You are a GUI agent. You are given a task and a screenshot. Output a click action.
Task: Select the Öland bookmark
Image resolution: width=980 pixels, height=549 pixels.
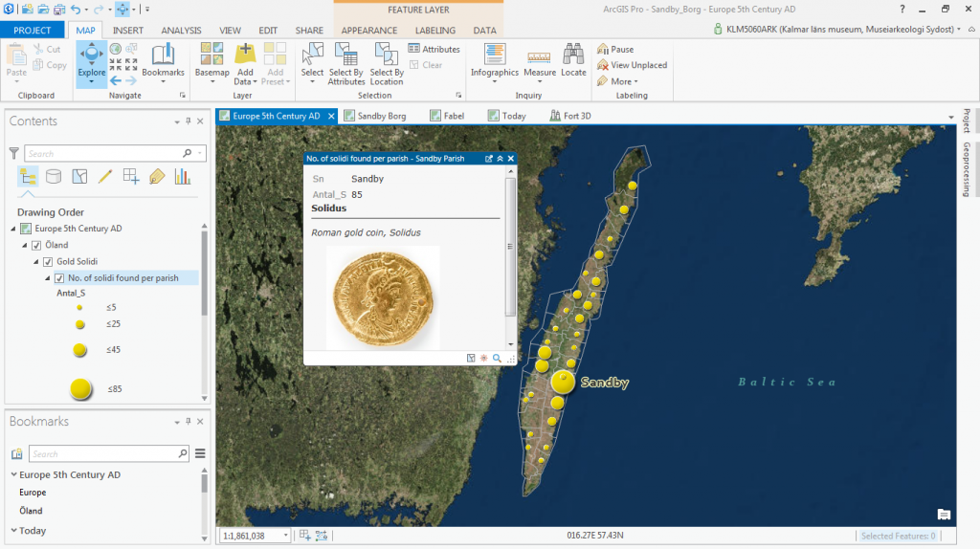[31, 511]
